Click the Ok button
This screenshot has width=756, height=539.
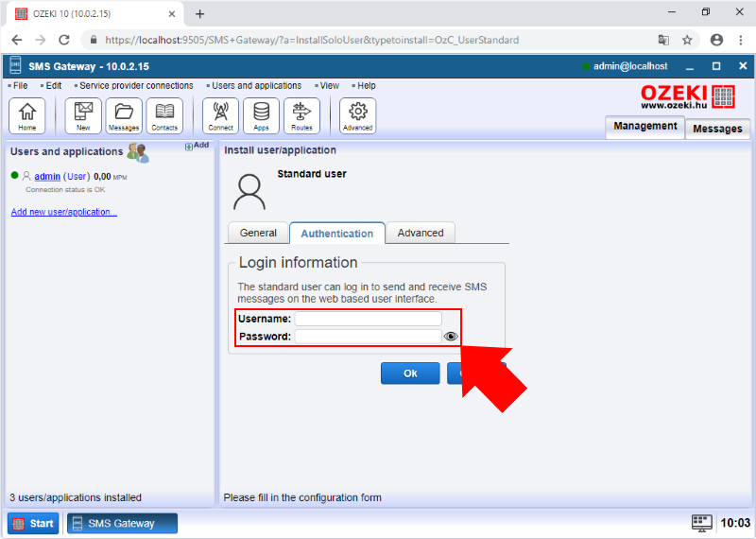click(x=410, y=373)
